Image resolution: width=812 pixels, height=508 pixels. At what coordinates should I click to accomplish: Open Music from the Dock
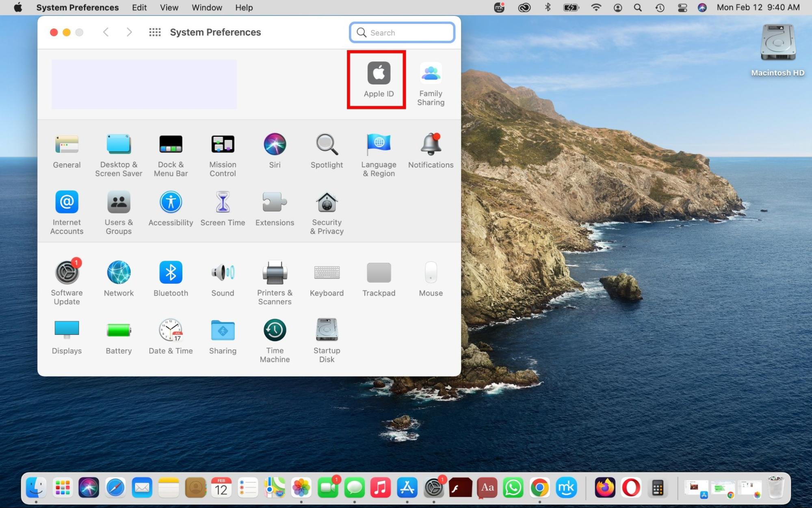(x=381, y=487)
